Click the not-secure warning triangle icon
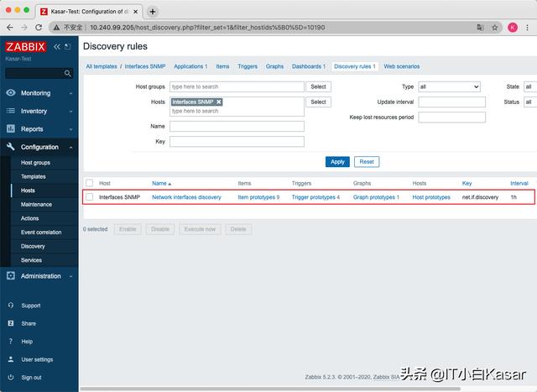Screen dimensions: 537x392 click(x=56, y=28)
